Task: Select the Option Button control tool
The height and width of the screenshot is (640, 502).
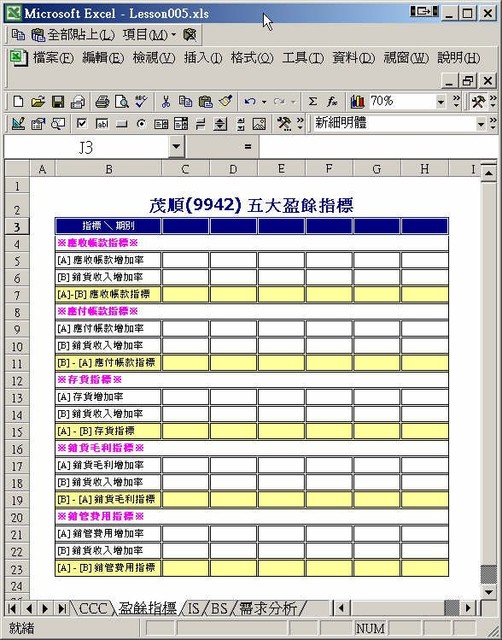Action: coord(141,123)
